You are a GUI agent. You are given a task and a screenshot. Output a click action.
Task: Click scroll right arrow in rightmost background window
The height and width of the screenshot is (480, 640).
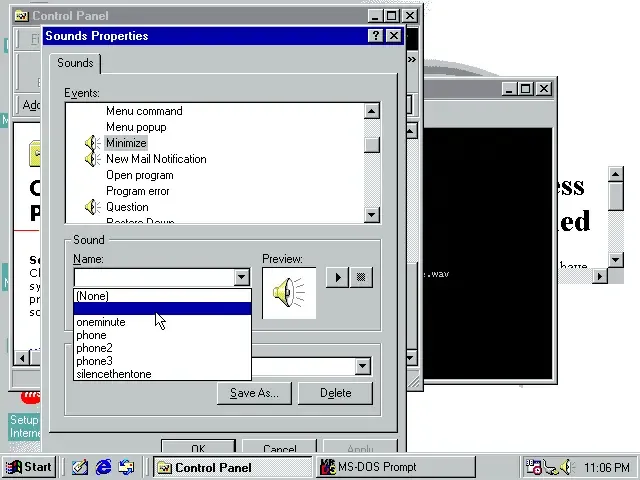pos(599,276)
